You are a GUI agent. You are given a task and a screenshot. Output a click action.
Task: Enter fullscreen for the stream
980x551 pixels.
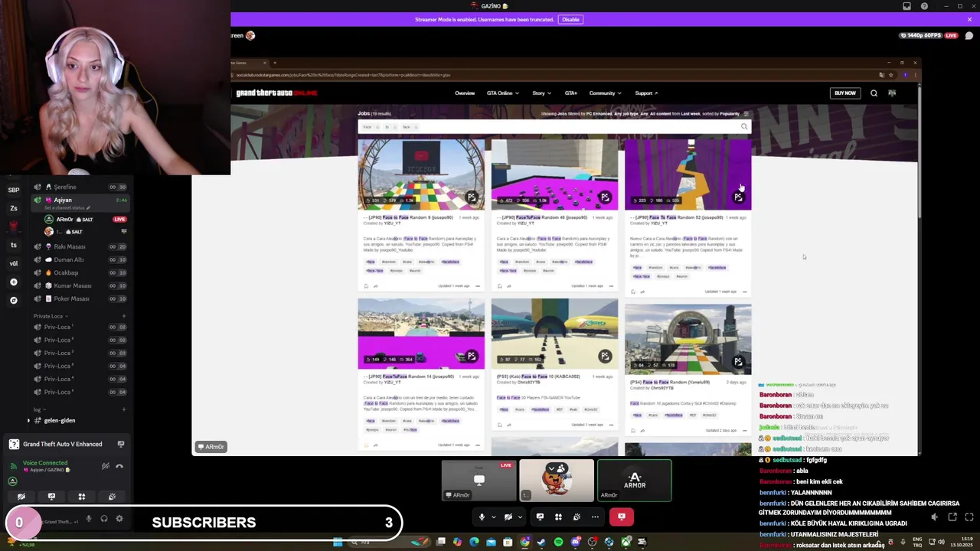(x=969, y=517)
